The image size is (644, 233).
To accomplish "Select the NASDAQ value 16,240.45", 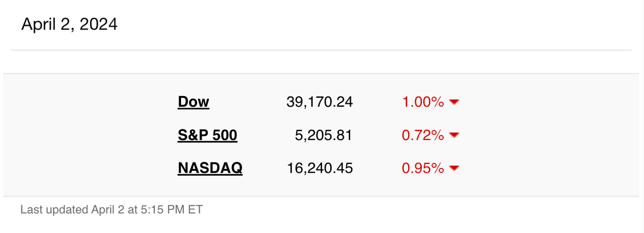I will (x=320, y=168).
